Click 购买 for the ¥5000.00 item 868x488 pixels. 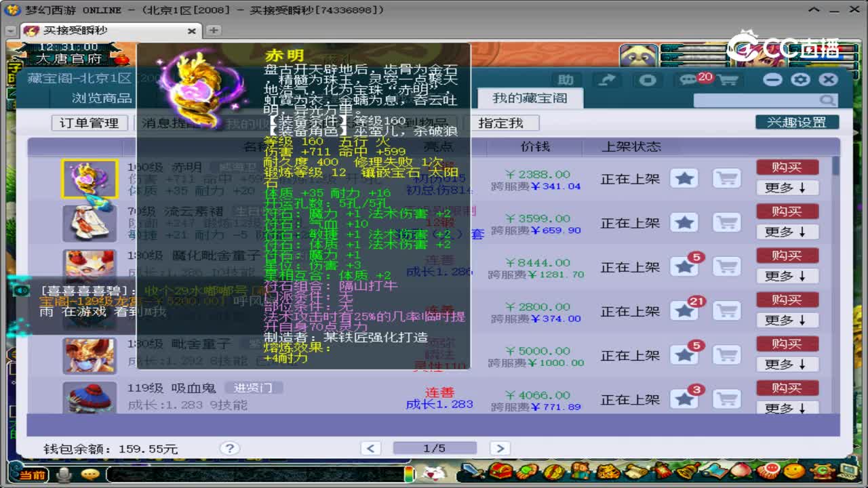point(787,343)
